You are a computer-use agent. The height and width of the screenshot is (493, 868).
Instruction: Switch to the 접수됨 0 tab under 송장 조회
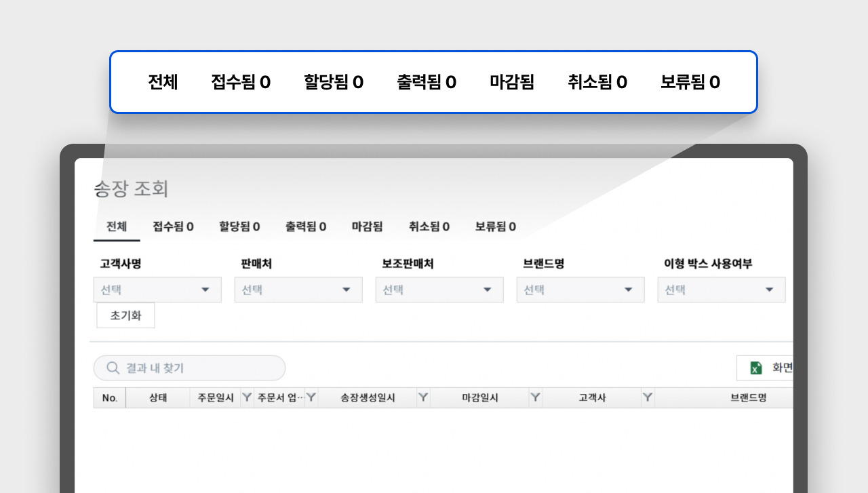click(173, 226)
